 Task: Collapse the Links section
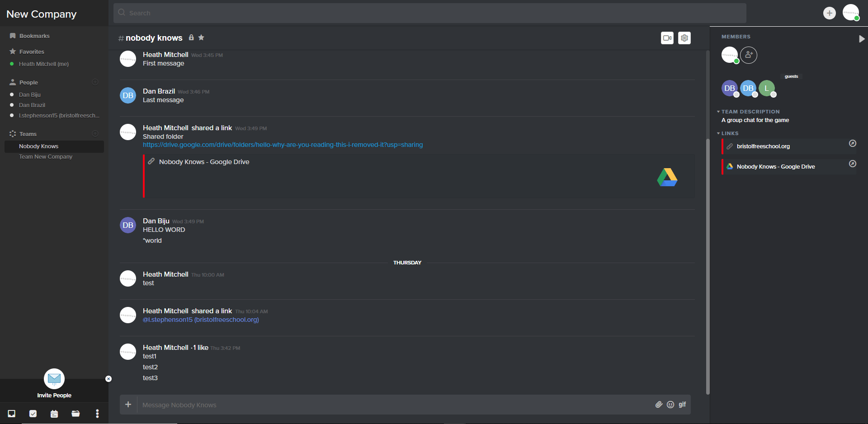718,133
